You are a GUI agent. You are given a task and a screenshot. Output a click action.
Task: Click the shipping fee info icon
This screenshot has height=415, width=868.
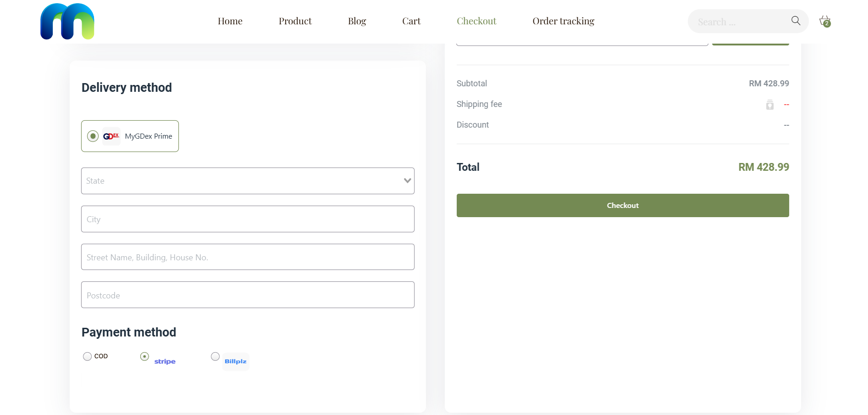coord(769,105)
